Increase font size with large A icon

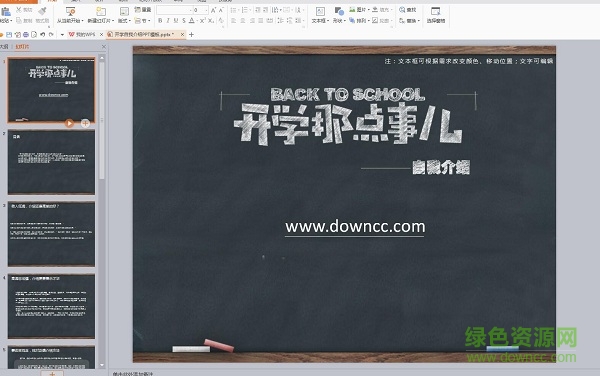(x=213, y=10)
